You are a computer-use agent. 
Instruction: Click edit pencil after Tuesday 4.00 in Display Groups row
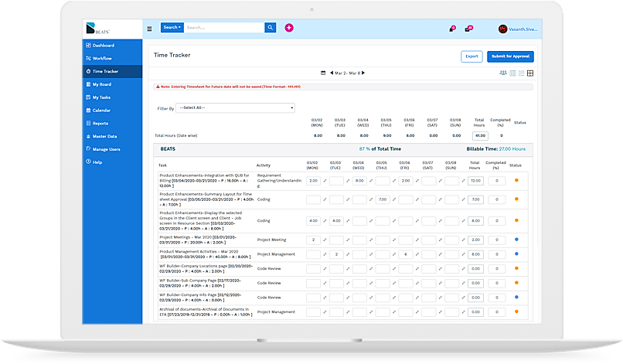pyautogui.click(x=348, y=221)
